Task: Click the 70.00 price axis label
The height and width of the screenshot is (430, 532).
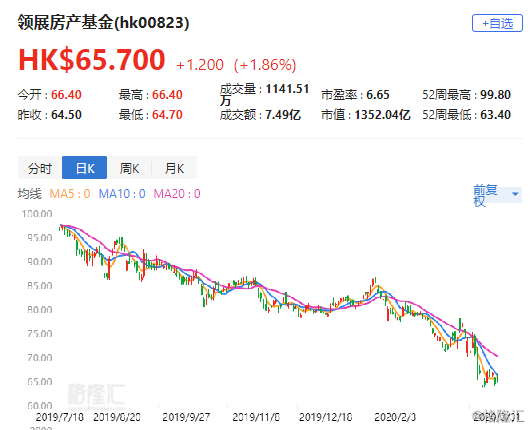Action: (x=40, y=358)
